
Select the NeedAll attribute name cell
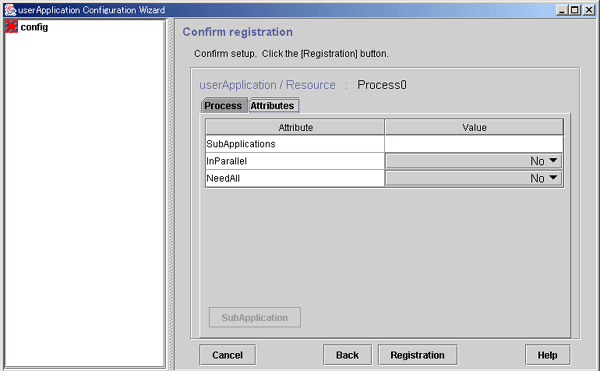295,178
